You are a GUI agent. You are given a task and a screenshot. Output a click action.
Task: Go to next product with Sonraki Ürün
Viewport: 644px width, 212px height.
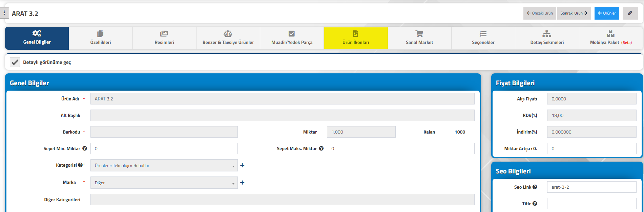click(x=574, y=13)
